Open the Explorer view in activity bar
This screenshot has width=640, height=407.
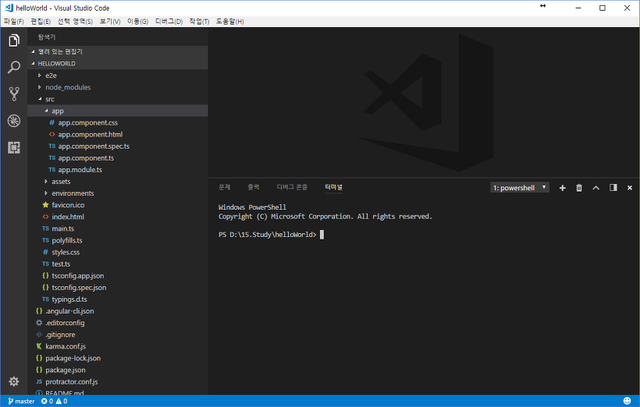(14, 40)
